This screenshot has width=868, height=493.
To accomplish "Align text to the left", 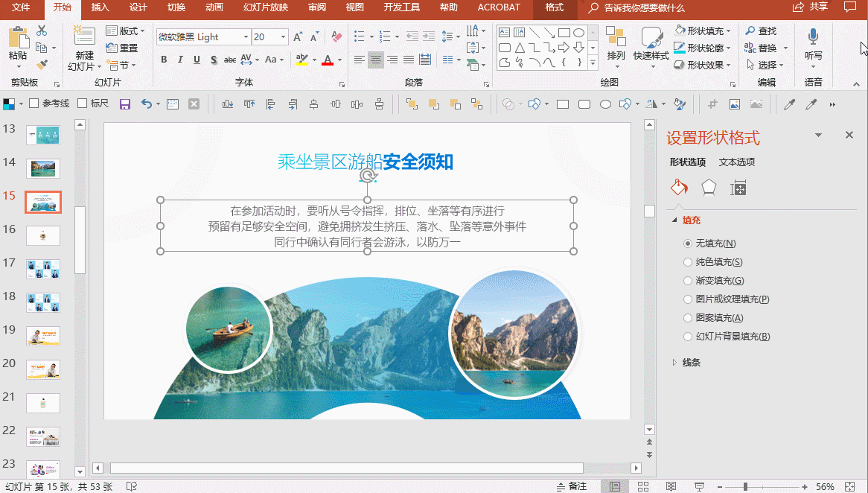I will (x=360, y=60).
